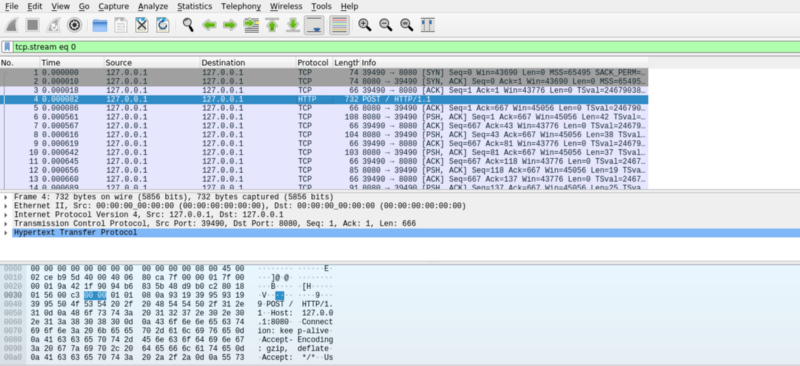Go forward in packet history arrow

[230, 25]
